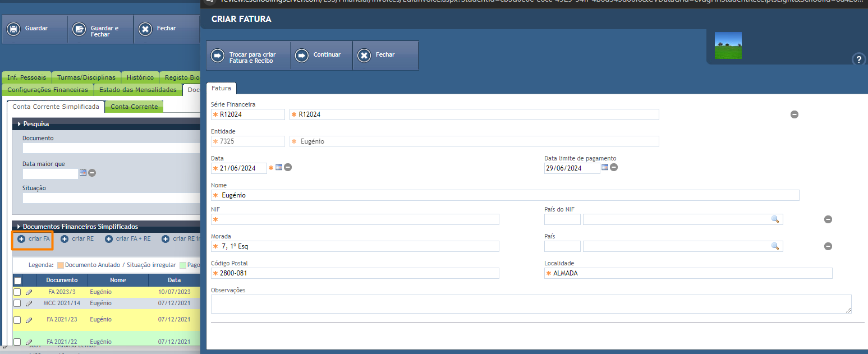Sort by Data column header
The height and width of the screenshot is (354, 868).
pos(174,280)
